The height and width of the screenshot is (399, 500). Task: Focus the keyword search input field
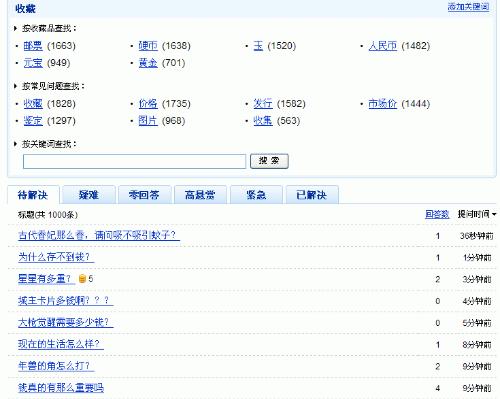134,161
